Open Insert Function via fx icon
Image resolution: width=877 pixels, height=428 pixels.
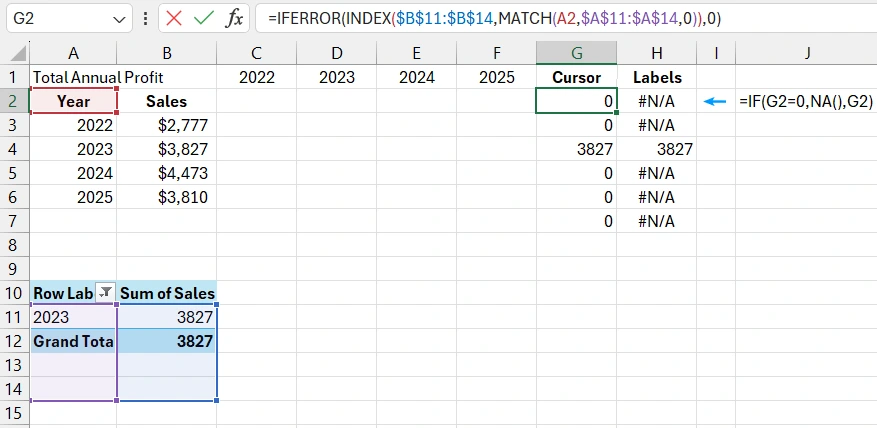point(234,18)
